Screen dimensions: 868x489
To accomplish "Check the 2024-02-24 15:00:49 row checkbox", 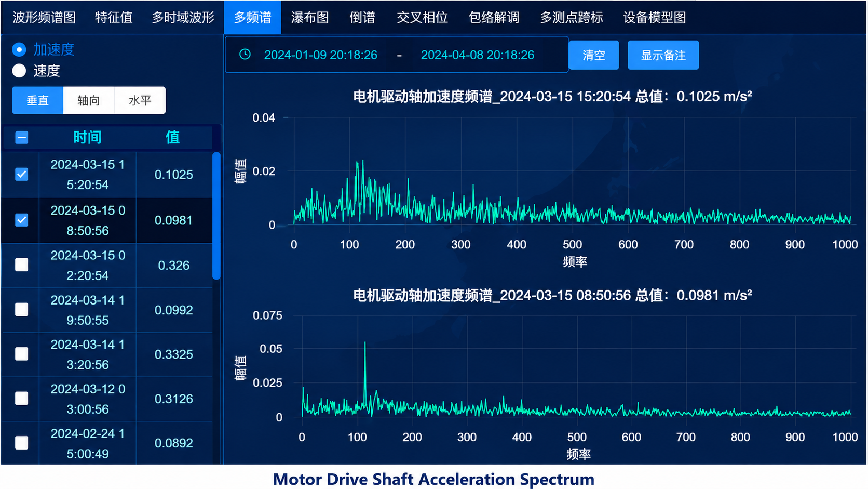I will pyautogui.click(x=22, y=443).
